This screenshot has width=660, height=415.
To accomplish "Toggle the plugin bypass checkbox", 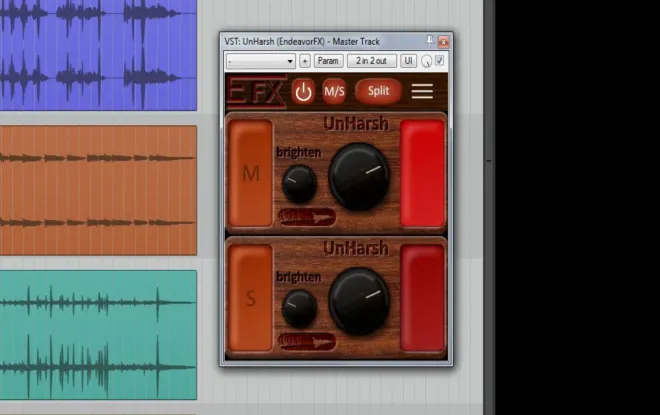I will click(x=439, y=61).
